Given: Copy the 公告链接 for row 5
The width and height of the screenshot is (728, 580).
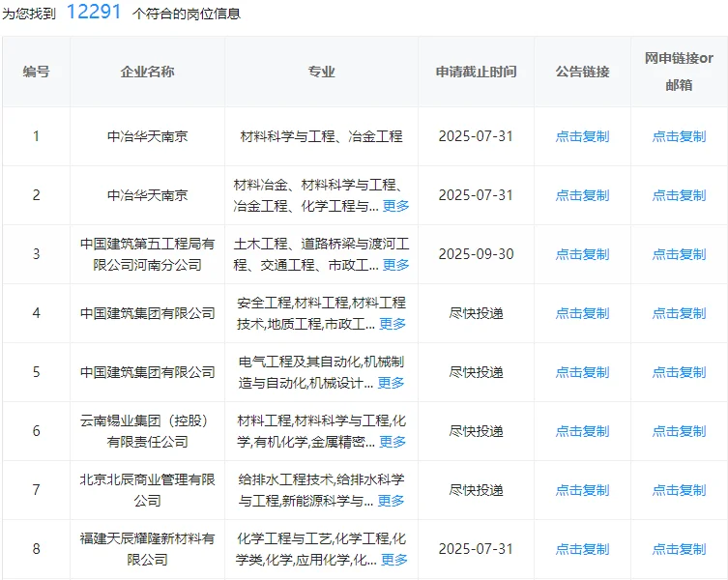Looking at the screenshot, I should [582, 372].
